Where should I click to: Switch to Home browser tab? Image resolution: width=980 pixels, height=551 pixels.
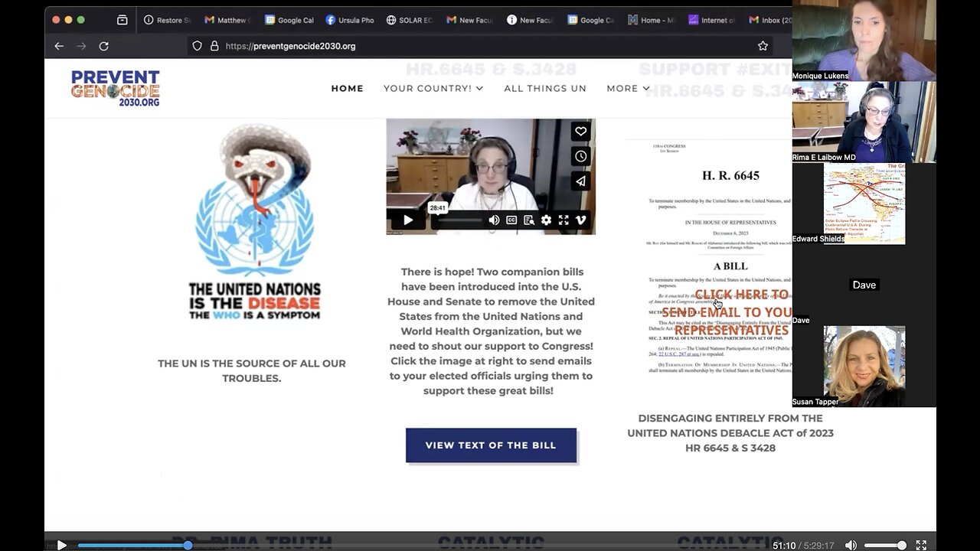point(652,20)
